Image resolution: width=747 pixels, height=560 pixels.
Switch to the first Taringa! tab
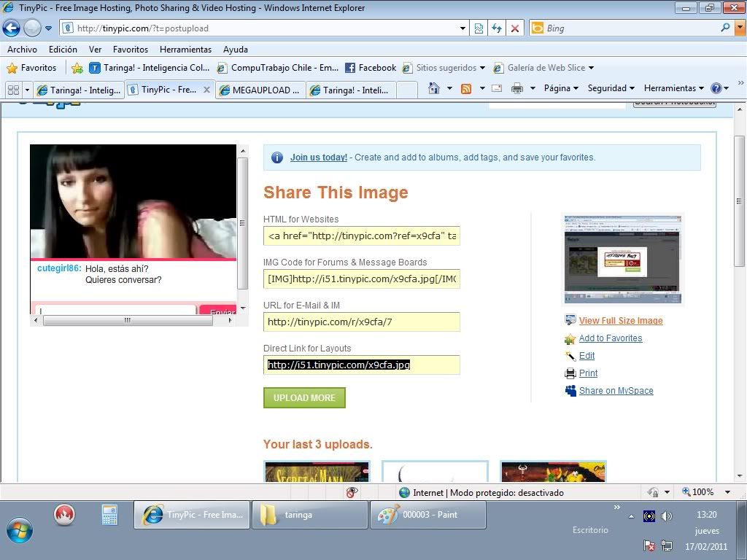pyautogui.click(x=79, y=90)
